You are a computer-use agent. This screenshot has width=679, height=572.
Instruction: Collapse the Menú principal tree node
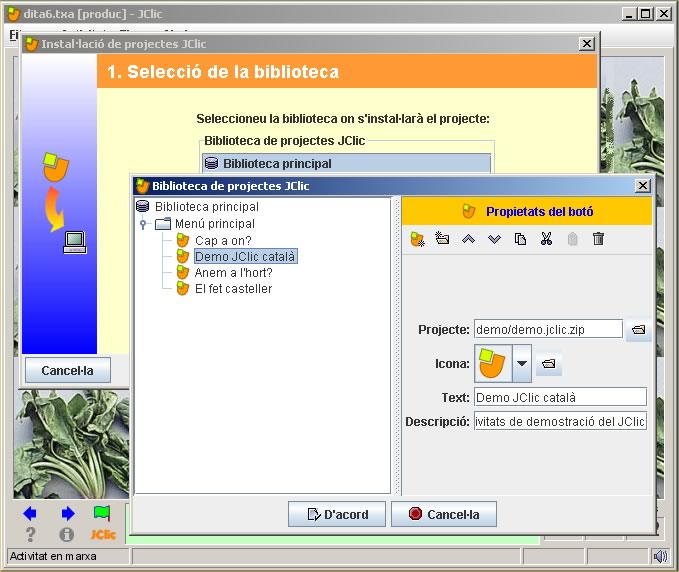click(143, 224)
